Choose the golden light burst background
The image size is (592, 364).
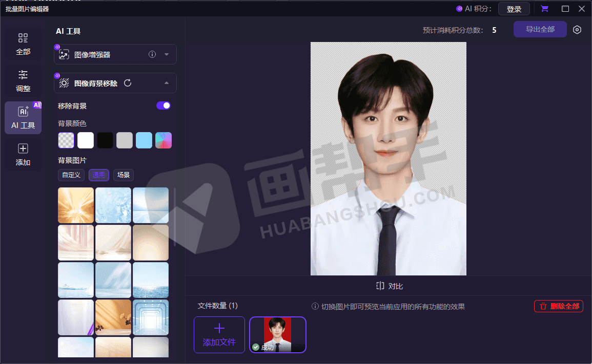coord(76,205)
